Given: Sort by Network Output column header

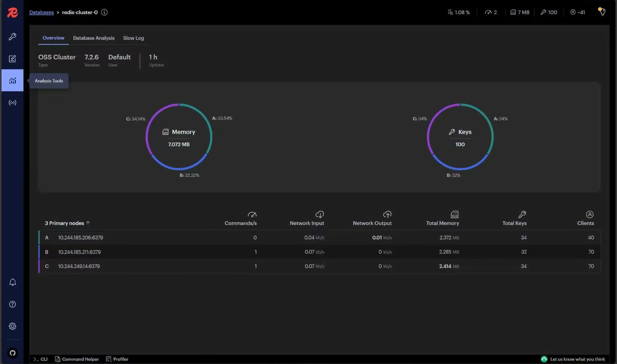Looking at the screenshot, I should tap(372, 223).
